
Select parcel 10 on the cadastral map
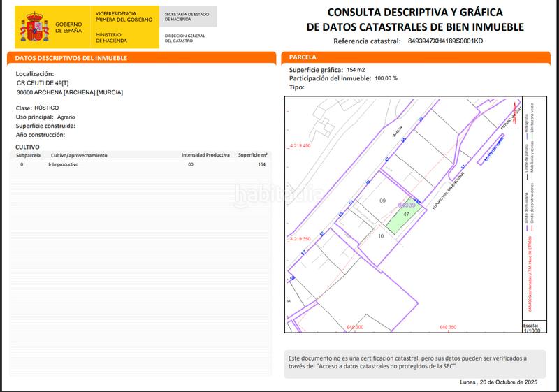[x=381, y=237]
